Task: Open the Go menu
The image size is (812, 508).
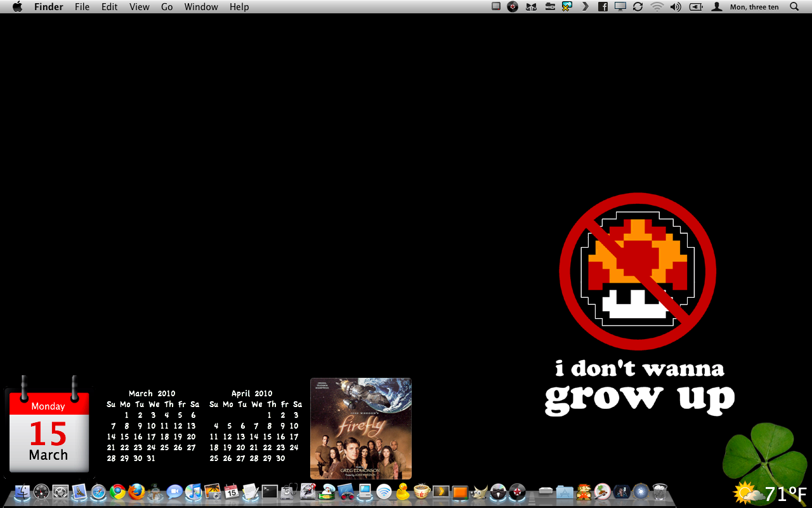Action: click(x=167, y=7)
